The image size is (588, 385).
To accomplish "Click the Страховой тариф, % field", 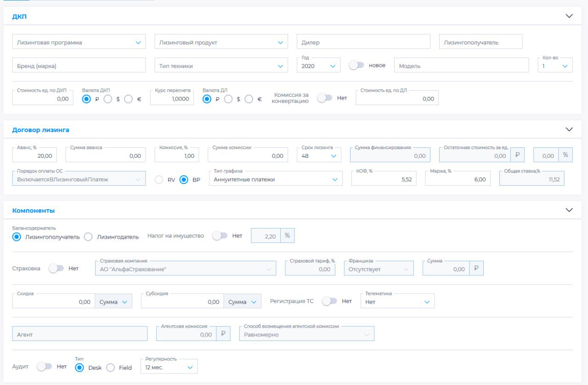I will pyautogui.click(x=310, y=269).
